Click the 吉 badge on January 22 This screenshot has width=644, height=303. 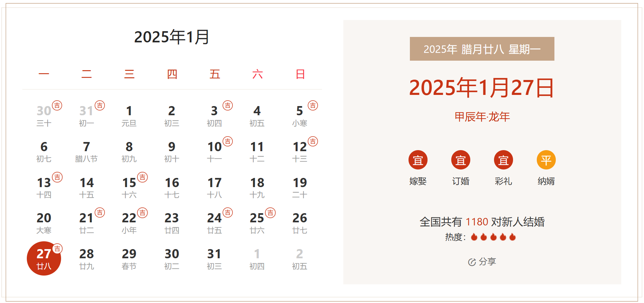pos(143,213)
